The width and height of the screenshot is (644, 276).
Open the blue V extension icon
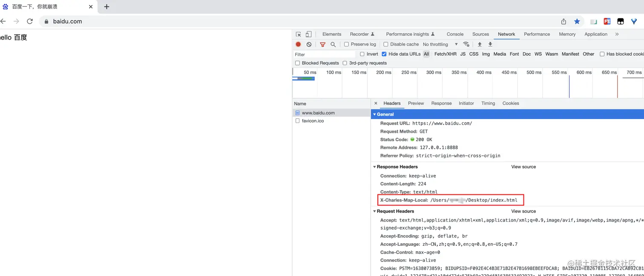click(x=634, y=21)
